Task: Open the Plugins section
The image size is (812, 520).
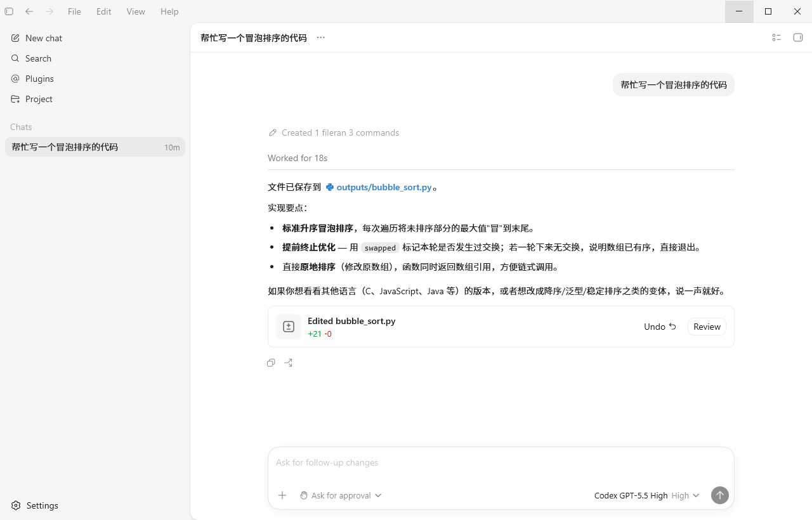Action: (95, 79)
